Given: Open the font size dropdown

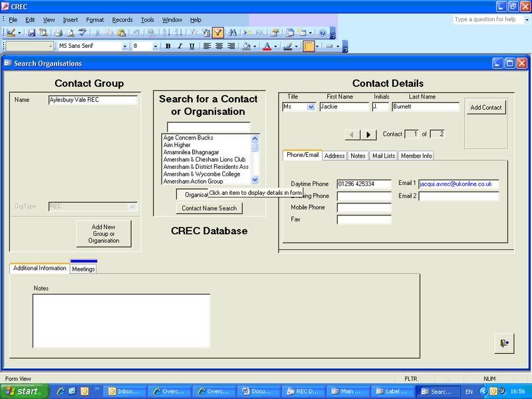Looking at the screenshot, I should point(156,46).
